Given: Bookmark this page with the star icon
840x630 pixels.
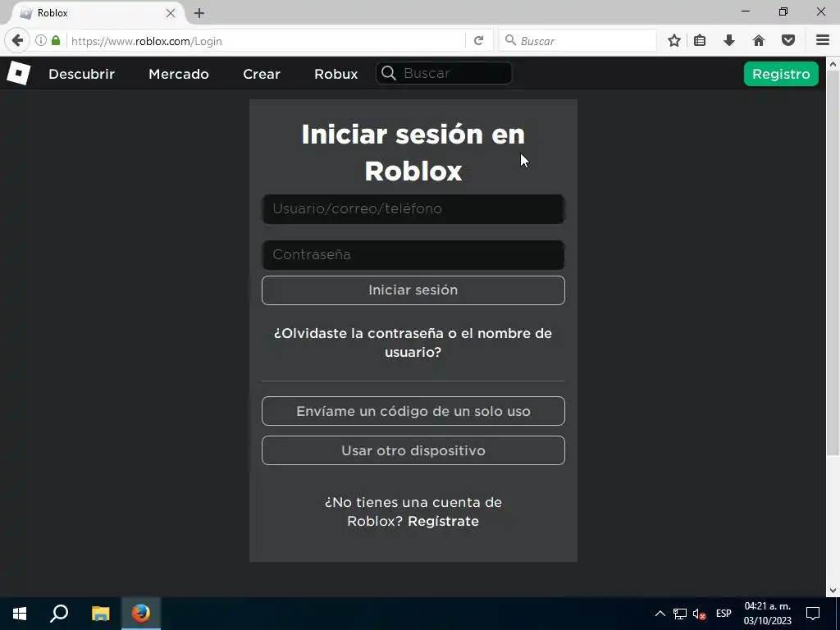Looking at the screenshot, I should tap(674, 41).
